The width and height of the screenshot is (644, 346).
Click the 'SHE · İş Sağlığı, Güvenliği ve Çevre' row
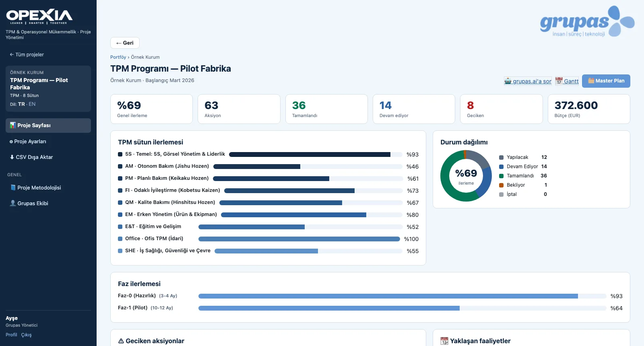pyautogui.click(x=268, y=251)
